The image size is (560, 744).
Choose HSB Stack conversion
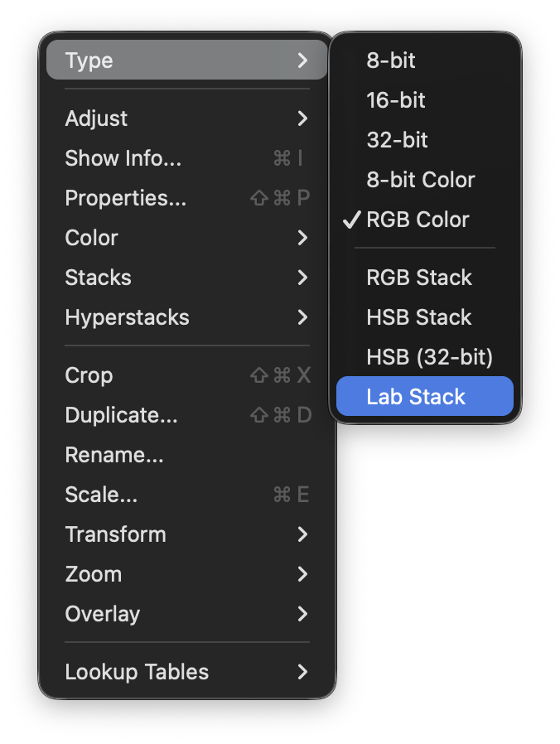point(419,317)
